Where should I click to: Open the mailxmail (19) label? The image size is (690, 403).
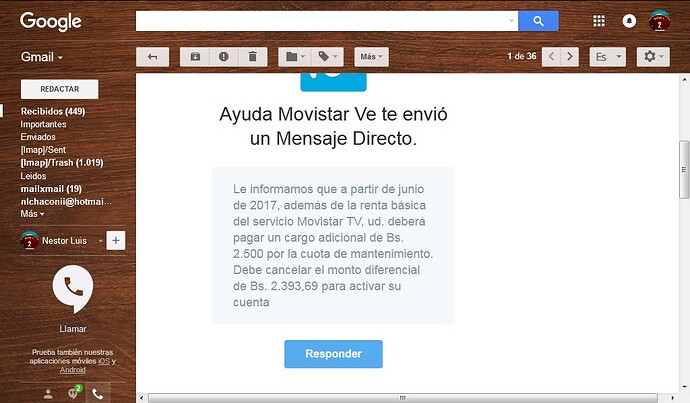tap(51, 189)
